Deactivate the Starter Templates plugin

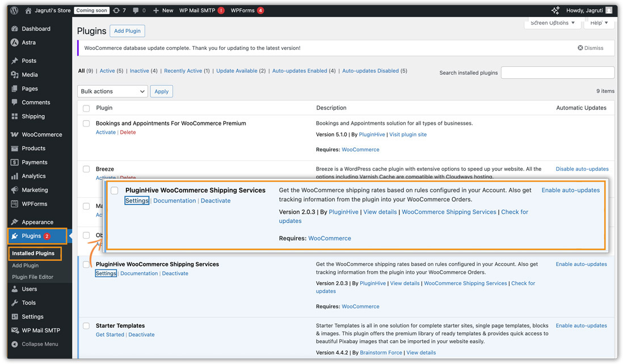(141, 335)
